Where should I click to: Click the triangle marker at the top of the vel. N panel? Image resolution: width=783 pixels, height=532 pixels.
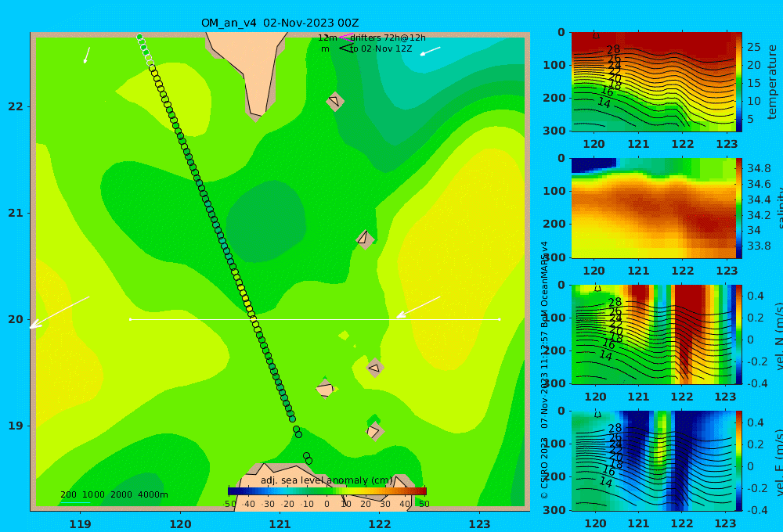click(597, 288)
